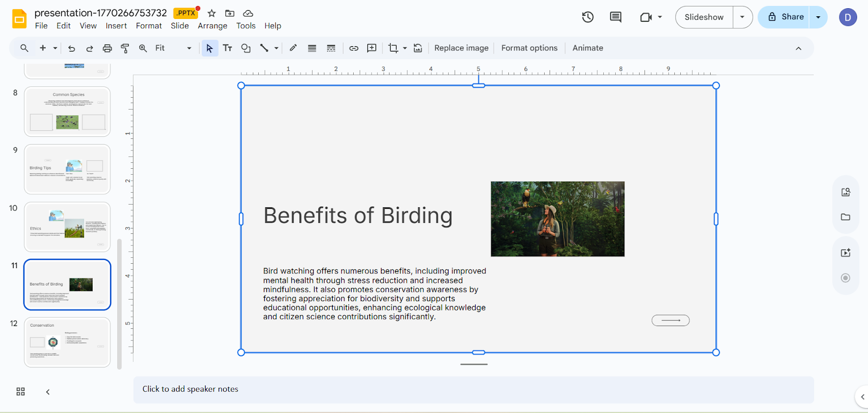
Task: Open the View menu
Action: (88, 26)
